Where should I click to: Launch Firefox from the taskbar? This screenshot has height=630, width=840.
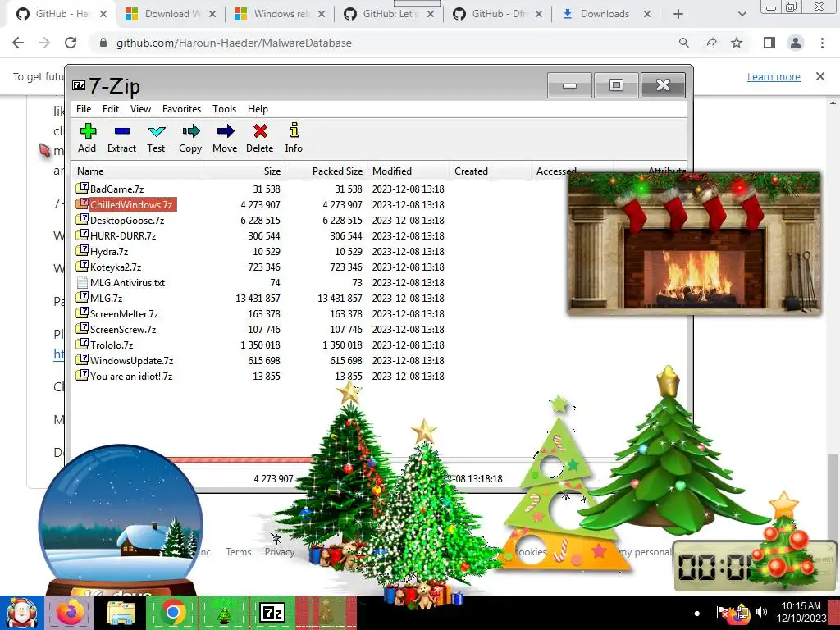[x=71, y=613]
